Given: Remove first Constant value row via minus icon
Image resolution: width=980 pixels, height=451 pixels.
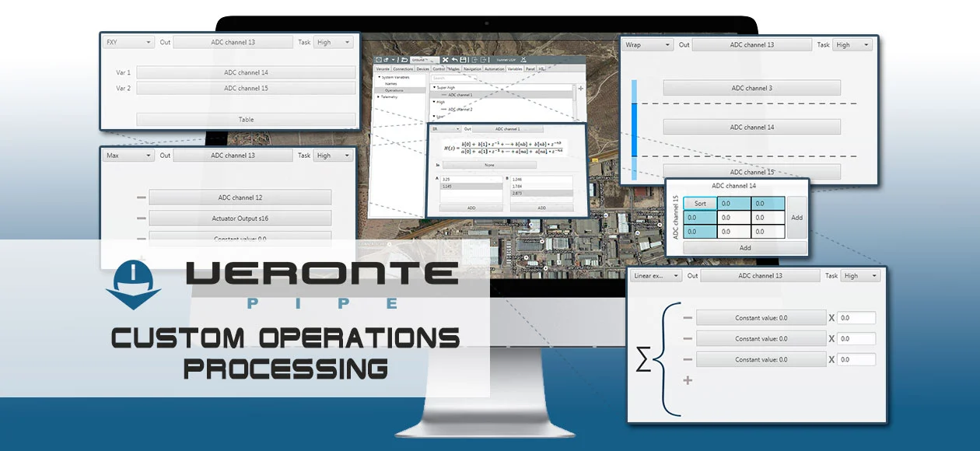Looking at the screenshot, I should click(x=688, y=318).
